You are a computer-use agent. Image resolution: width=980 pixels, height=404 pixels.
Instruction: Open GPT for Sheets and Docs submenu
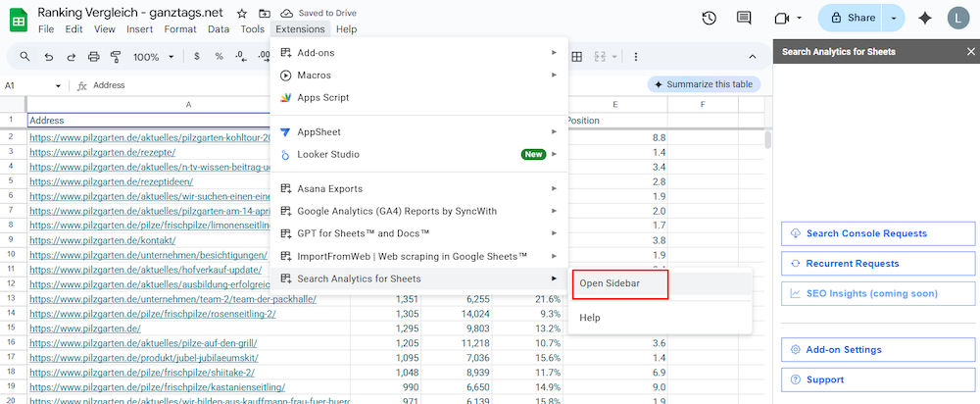[418, 233]
